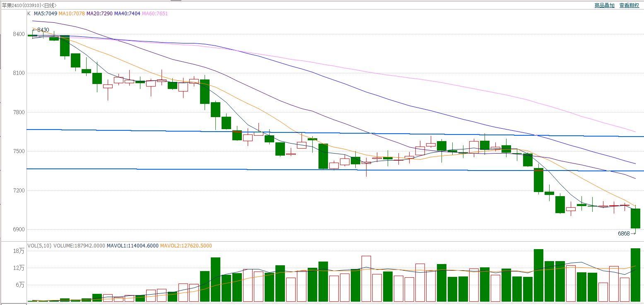Select the MAVOL1:114004.6000 label
This screenshot has width=644, height=305.
[133, 246]
